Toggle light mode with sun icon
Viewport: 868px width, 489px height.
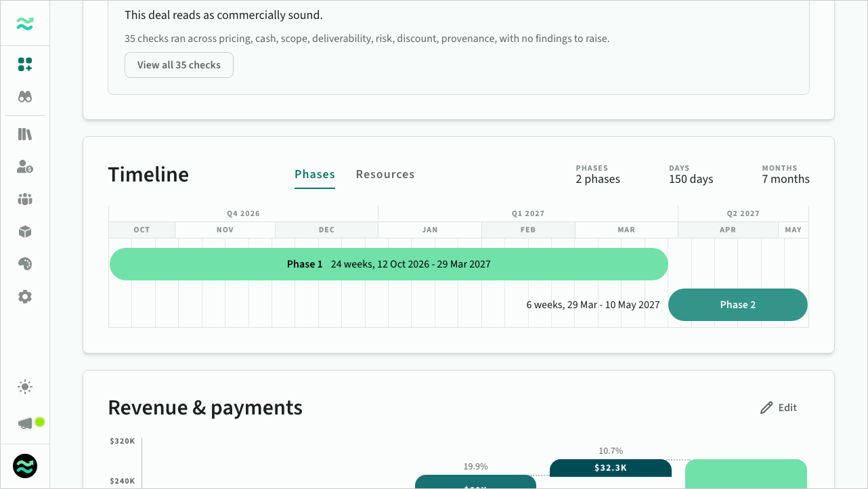point(25,387)
